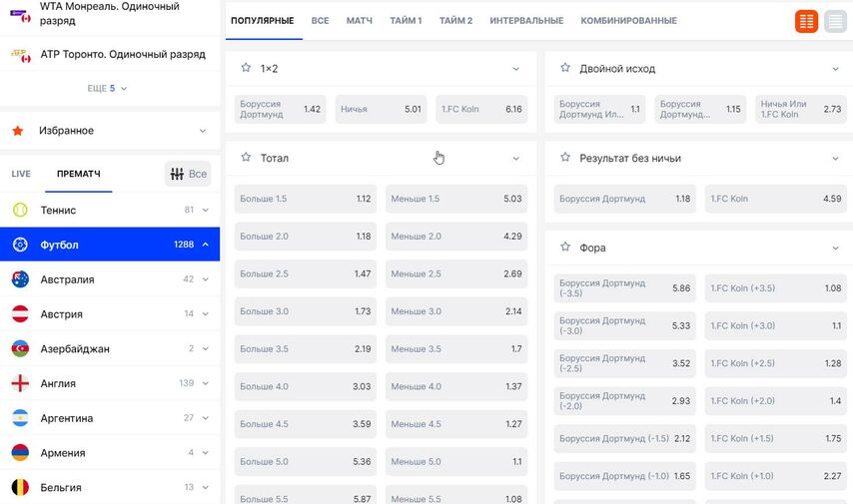Open ATP Торонто. Одиночный разряд tournament

coord(110,54)
